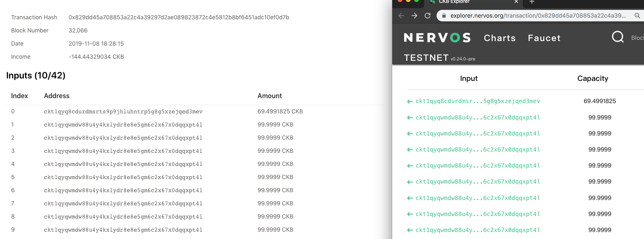Click the date 2019-11-08 18:28:15

(96, 44)
